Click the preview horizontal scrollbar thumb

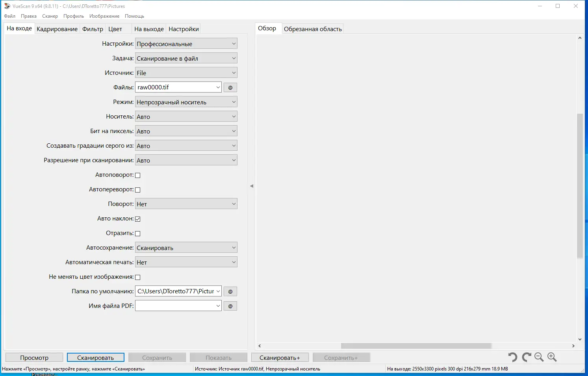click(x=416, y=346)
